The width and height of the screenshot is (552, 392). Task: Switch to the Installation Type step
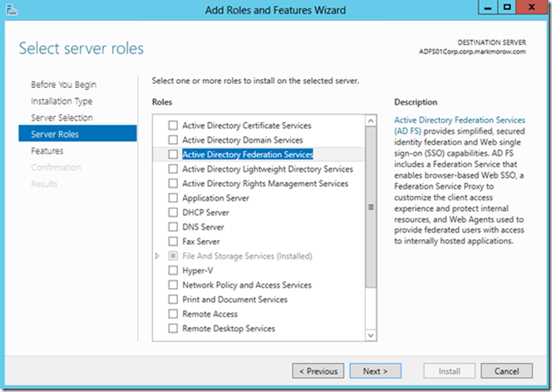(x=62, y=101)
